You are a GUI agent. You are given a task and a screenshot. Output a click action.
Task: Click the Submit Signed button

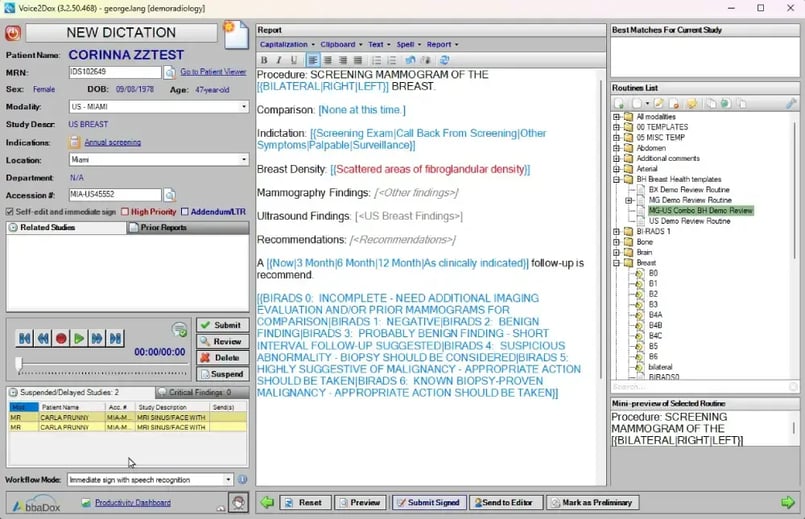click(x=429, y=503)
